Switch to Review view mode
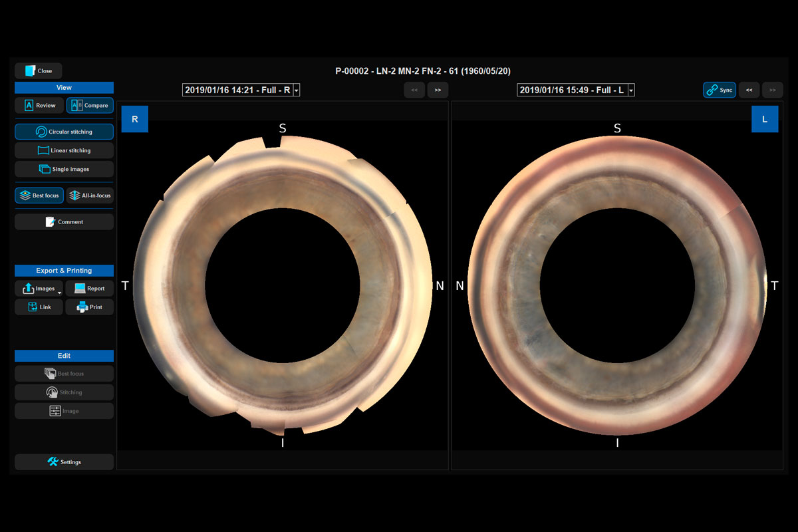The height and width of the screenshot is (532, 798). [x=39, y=105]
